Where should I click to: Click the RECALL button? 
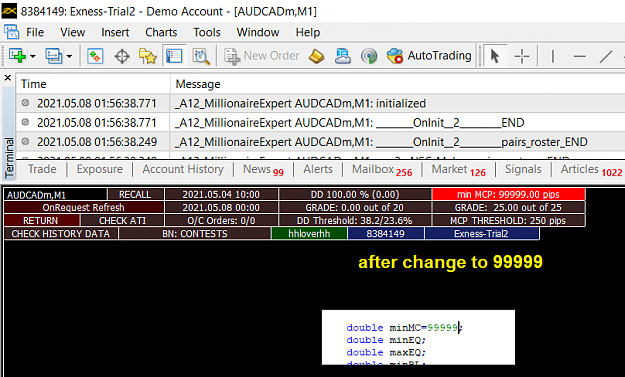[x=135, y=194]
